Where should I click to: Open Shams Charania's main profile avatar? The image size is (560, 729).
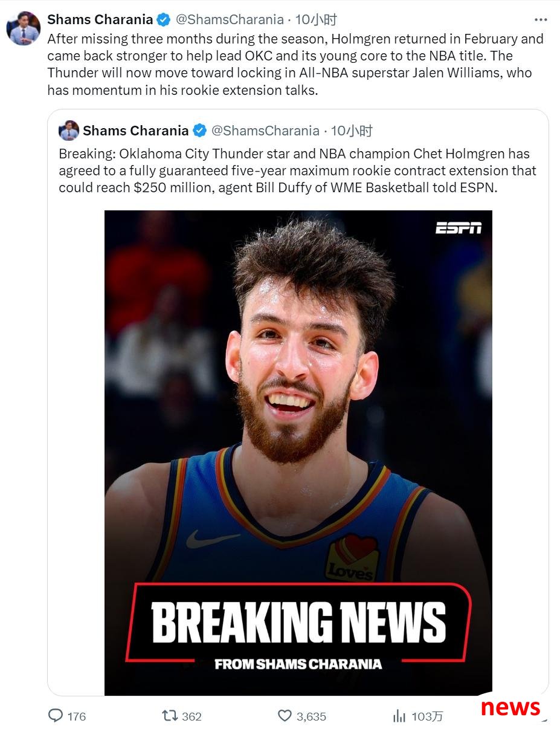(x=24, y=28)
